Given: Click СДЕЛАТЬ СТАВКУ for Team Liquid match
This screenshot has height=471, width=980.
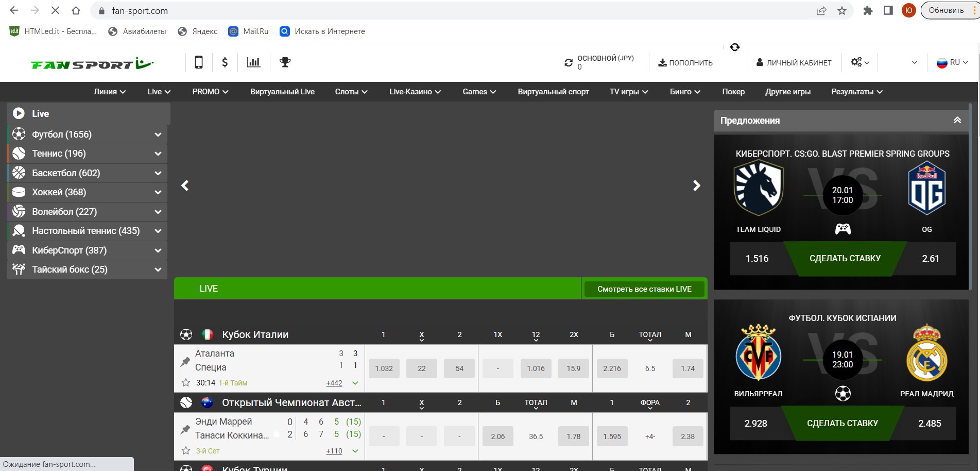Looking at the screenshot, I should [x=845, y=258].
